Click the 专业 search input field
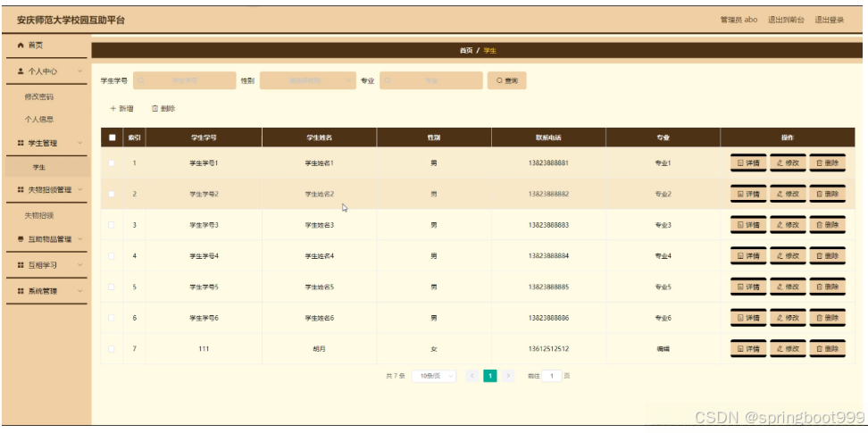 point(431,81)
